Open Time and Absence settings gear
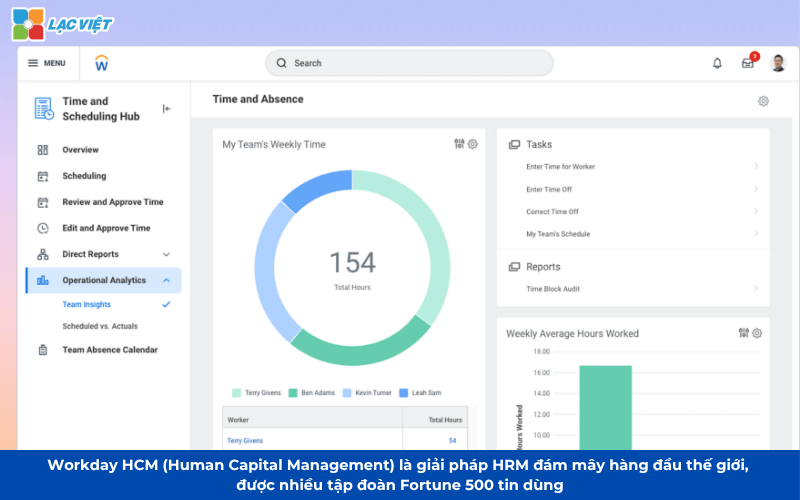Screen dimensions: 800x500 coord(763,101)
